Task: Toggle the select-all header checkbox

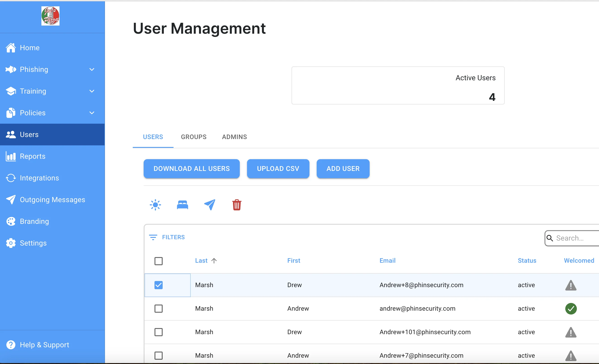Action: pos(159,261)
